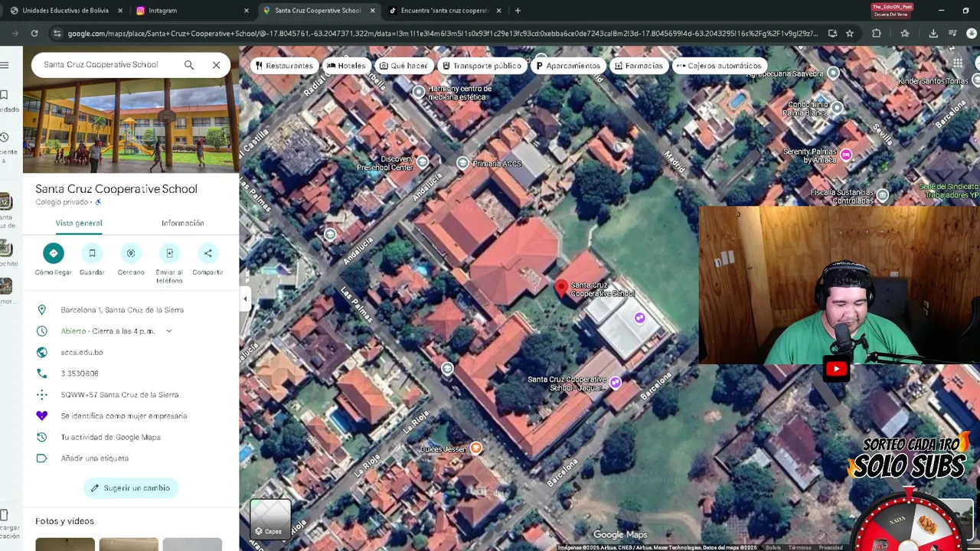This screenshot has height=551, width=980.
Task: Select the Transporte público chip
Action: 482,66
